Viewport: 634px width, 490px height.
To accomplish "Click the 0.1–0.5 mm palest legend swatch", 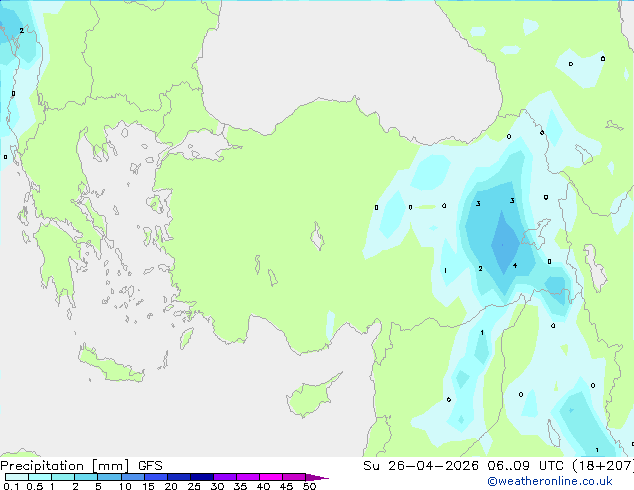I will pos(17,477).
